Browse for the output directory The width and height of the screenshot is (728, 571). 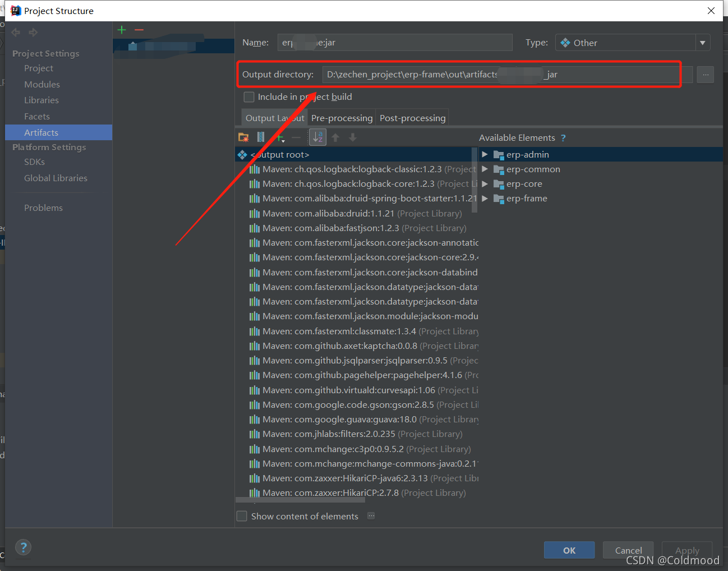[x=706, y=75]
